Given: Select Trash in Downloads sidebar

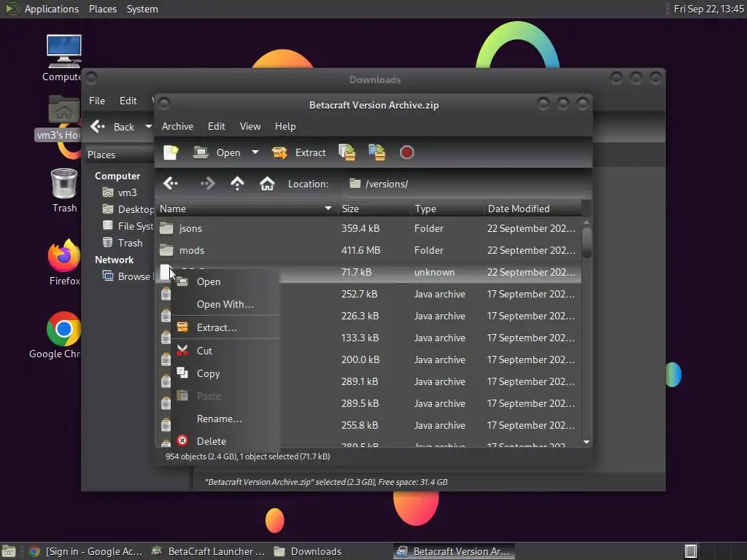Looking at the screenshot, I should point(123,243).
